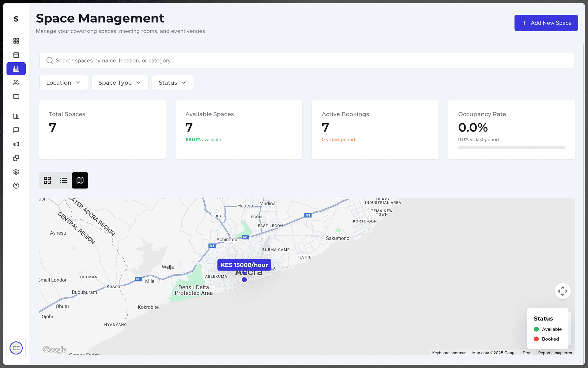Expand the Location filter dropdown
Screen dimensions: 588x368
click(63, 83)
